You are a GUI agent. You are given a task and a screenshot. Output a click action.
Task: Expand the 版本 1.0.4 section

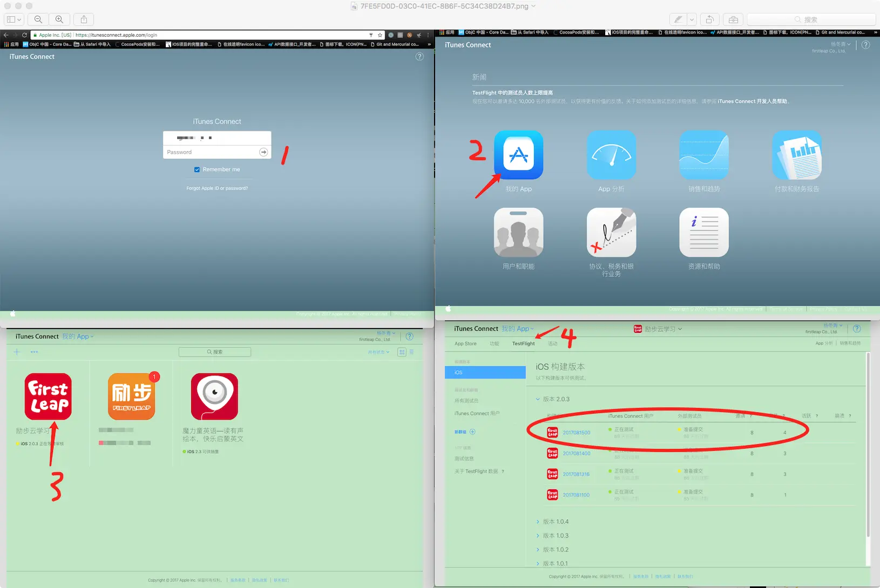pos(538,522)
